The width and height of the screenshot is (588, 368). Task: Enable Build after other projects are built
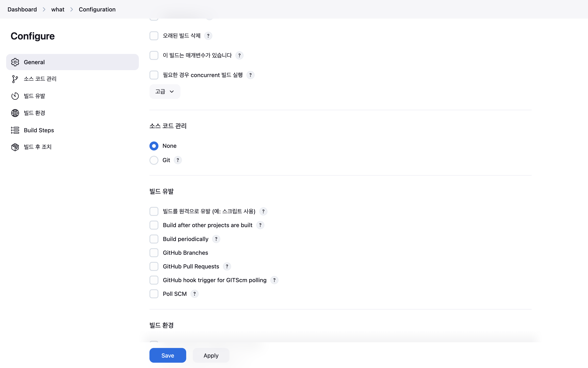[154, 225]
